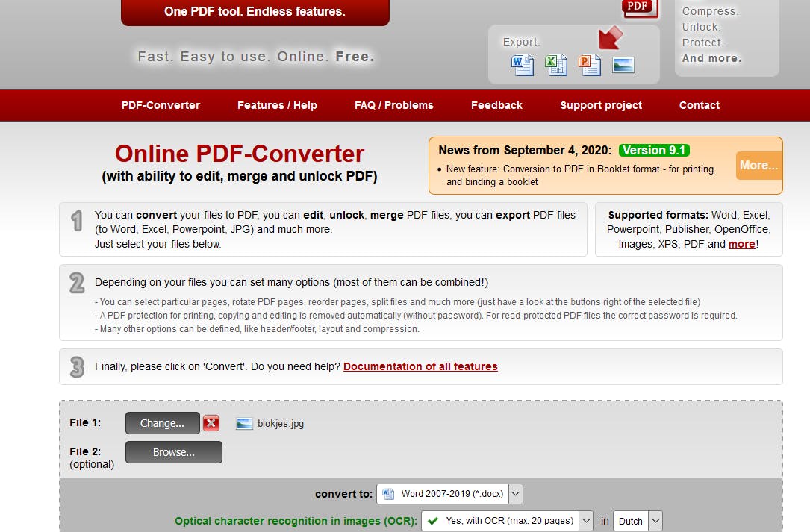Click 'Protect.' text in feature list

pyautogui.click(x=702, y=43)
